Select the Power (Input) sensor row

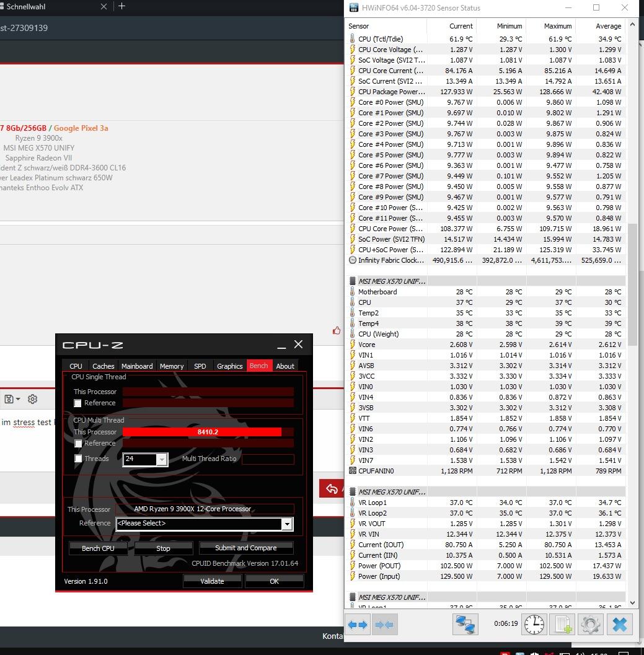(486, 576)
